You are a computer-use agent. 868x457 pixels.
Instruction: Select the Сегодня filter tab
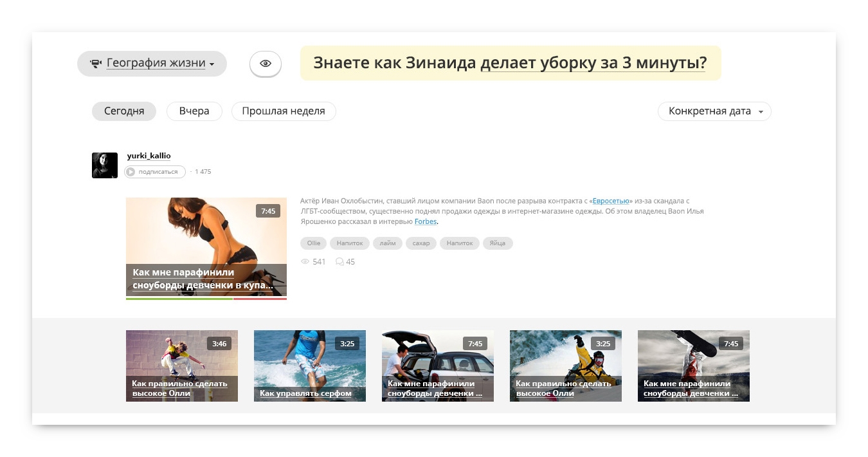(124, 111)
